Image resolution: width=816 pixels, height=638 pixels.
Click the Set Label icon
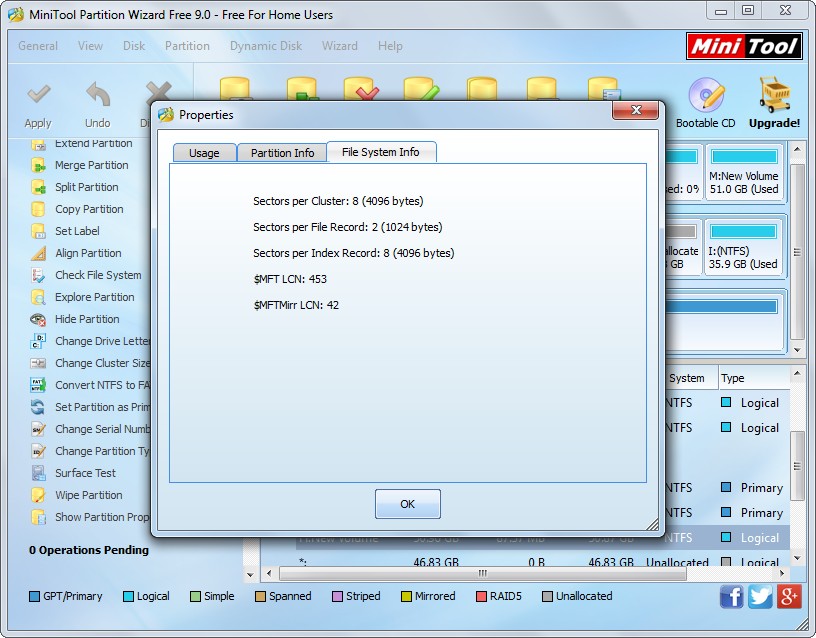click(38, 231)
